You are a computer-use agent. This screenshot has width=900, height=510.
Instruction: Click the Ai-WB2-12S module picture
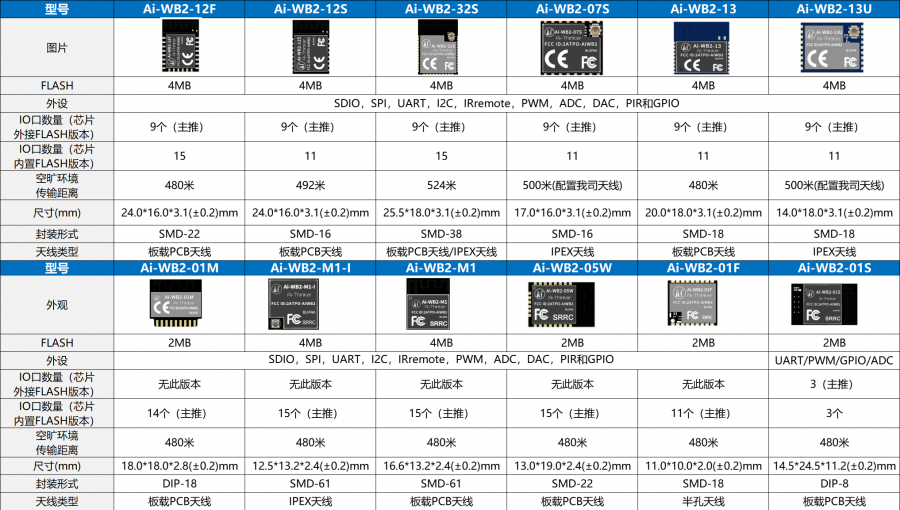pos(311,46)
